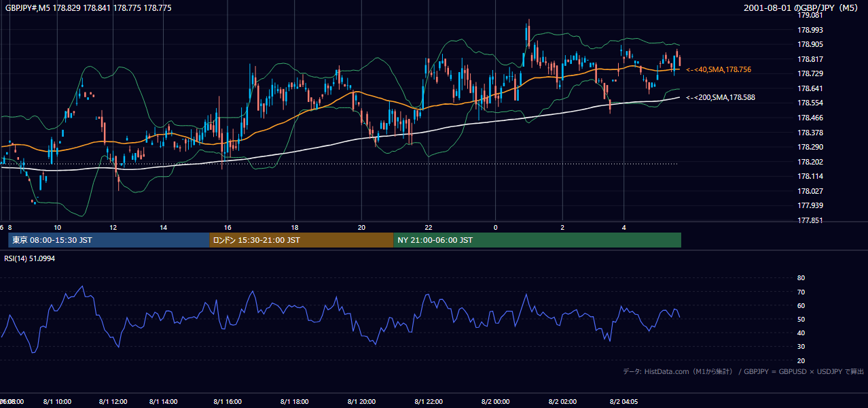Viewport: 868px width, 408px height.
Task: Click price axis label 178.114
Action: (810, 176)
